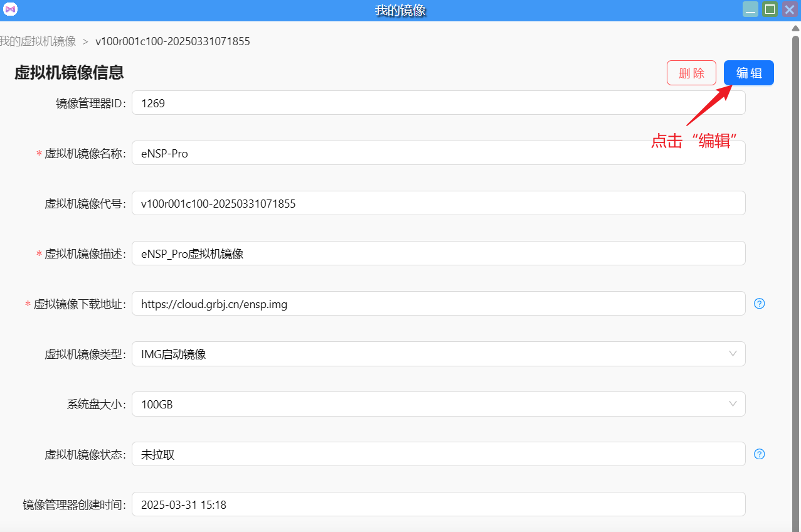Open the 系统盘大小 dropdown
The height and width of the screenshot is (532, 801).
click(x=438, y=404)
